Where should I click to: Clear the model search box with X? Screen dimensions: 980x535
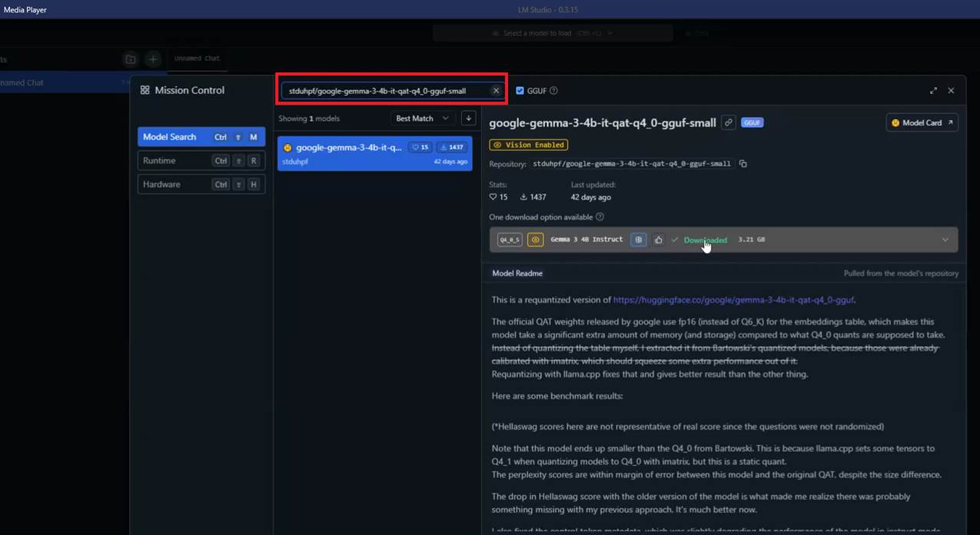496,91
